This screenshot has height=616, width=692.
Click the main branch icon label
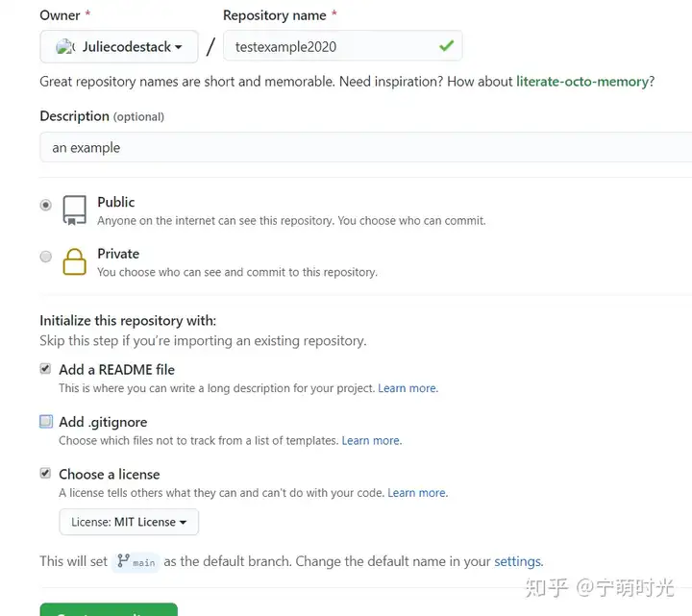[136, 562]
